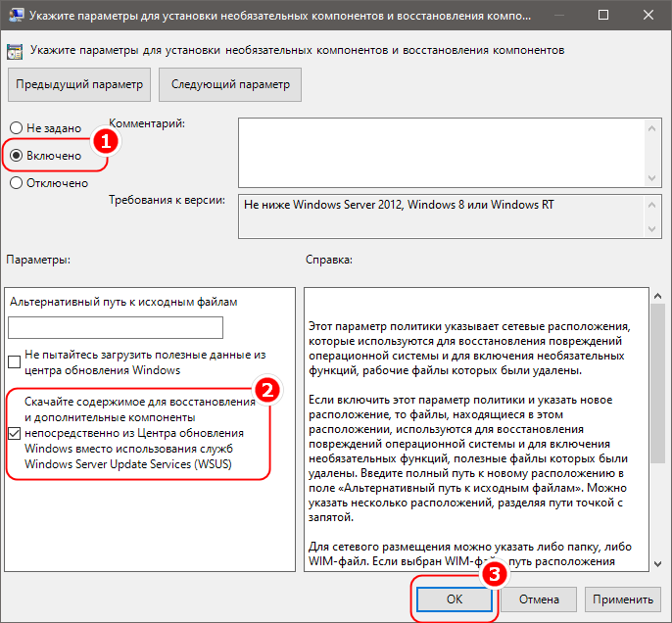Click the policy setting icon beside the heading

pos(15,51)
